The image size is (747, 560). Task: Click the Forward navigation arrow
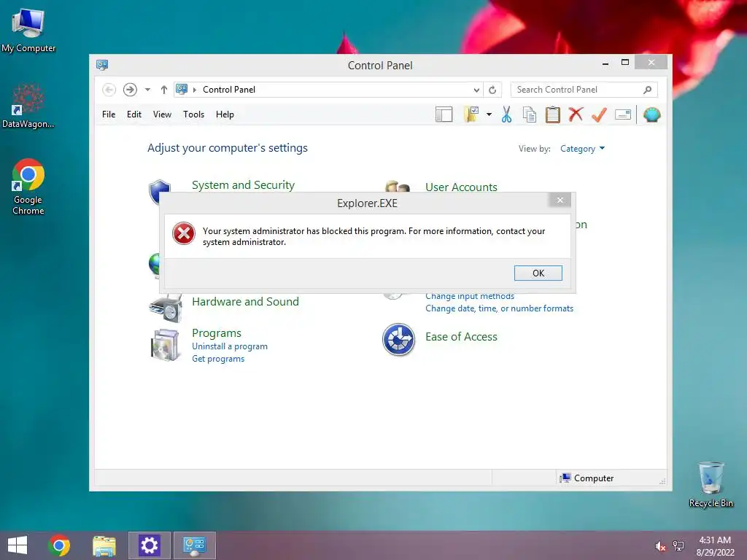130,90
